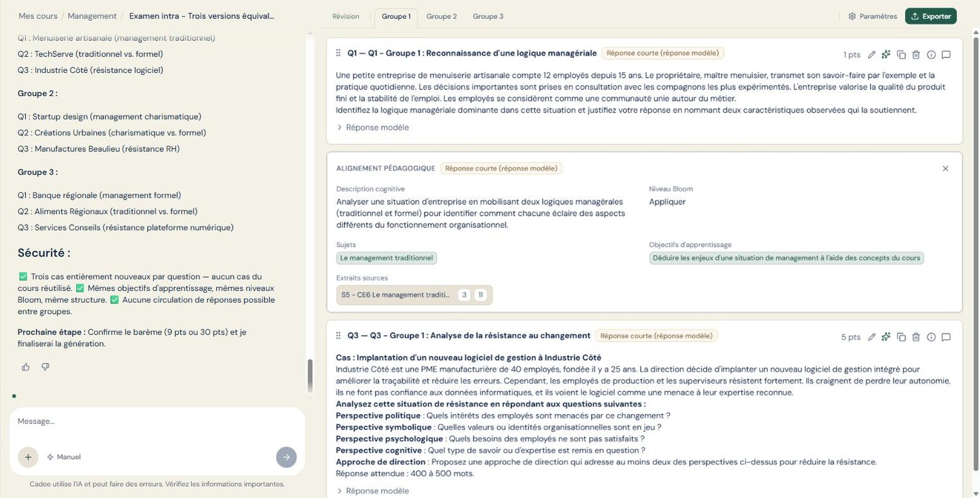Open comments on question Q1

click(946, 55)
